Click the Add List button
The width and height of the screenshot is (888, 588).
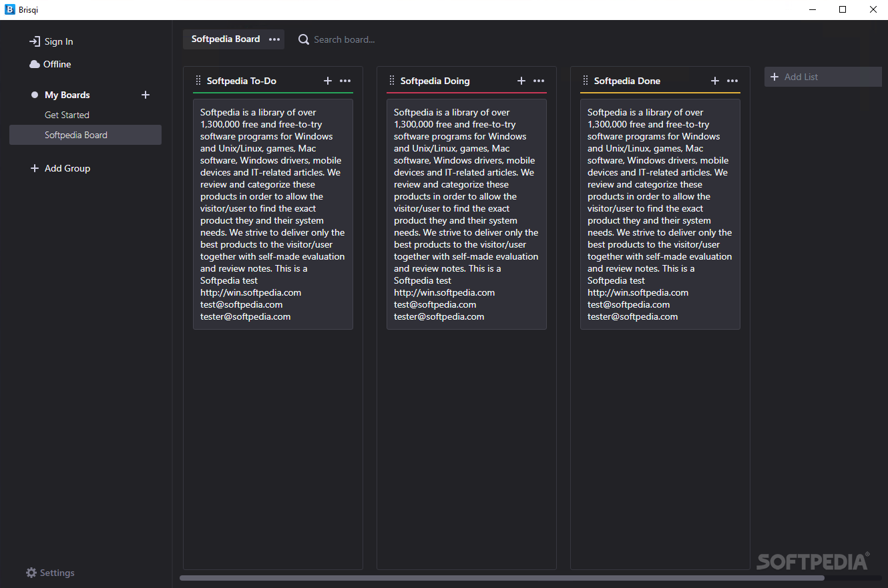pos(823,77)
